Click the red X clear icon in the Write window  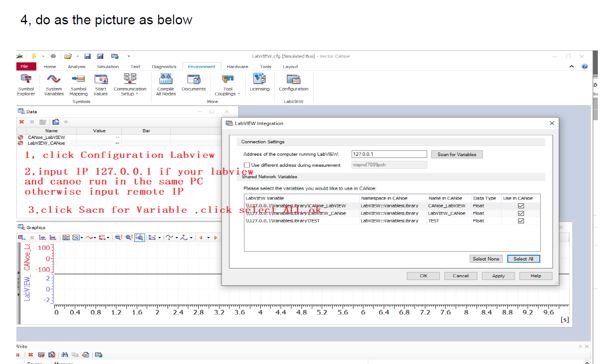31,355
